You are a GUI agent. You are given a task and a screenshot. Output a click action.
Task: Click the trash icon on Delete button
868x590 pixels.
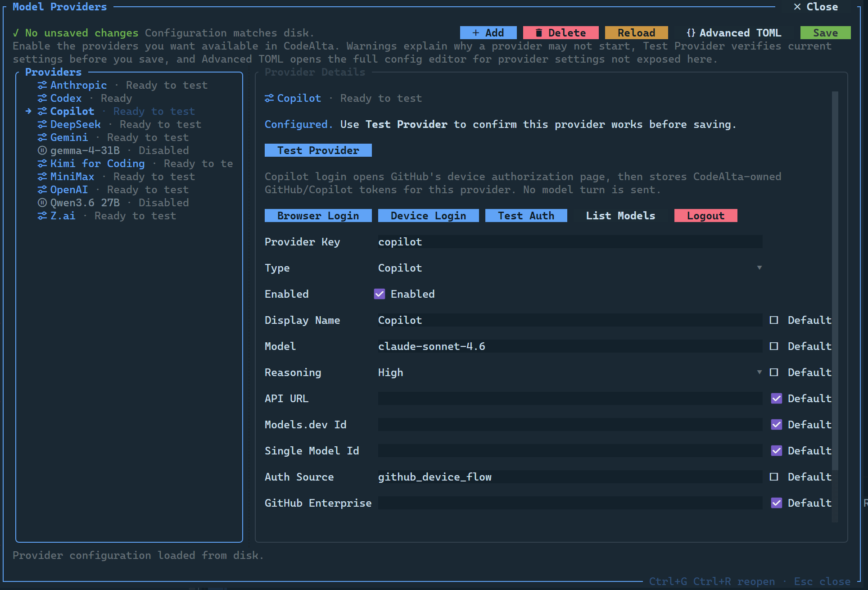point(538,33)
